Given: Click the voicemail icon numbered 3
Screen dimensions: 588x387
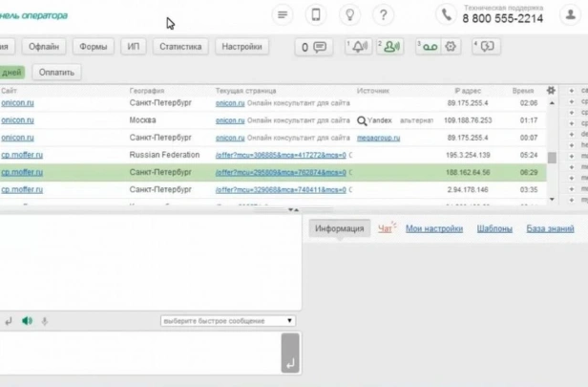Looking at the screenshot, I should point(428,47).
